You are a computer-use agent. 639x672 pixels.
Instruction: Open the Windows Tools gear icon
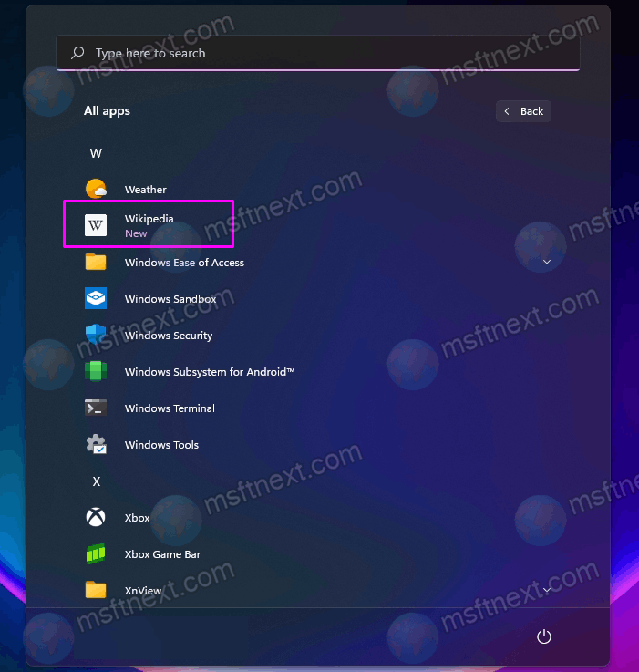pyautogui.click(x=96, y=444)
